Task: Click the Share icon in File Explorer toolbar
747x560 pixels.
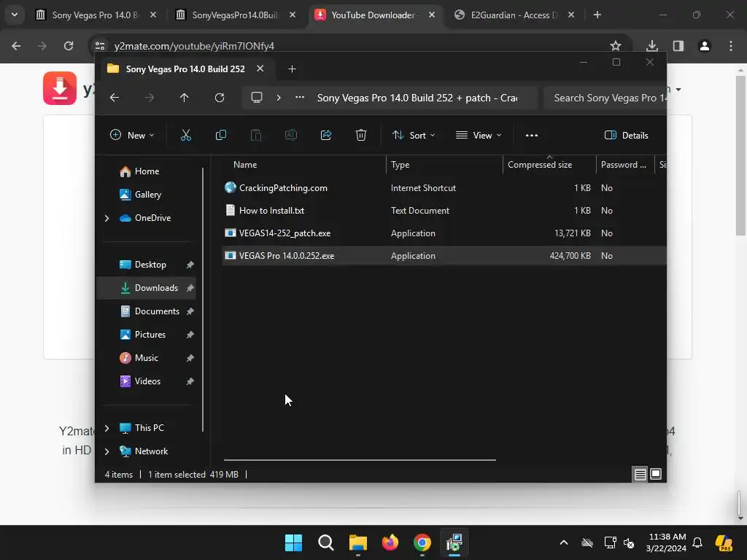Action: (x=326, y=135)
